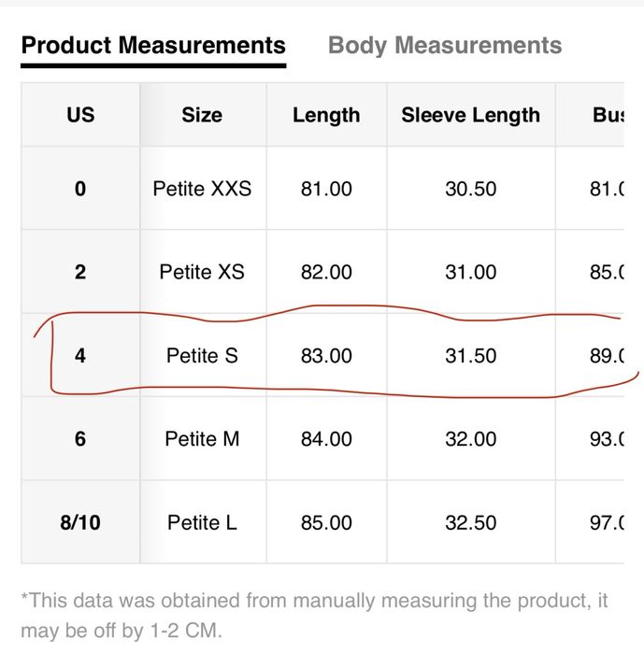The height and width of the screenshot is (654, 644).
Task: Select the Petite M size cell
Action: click(x=202, y=438)
